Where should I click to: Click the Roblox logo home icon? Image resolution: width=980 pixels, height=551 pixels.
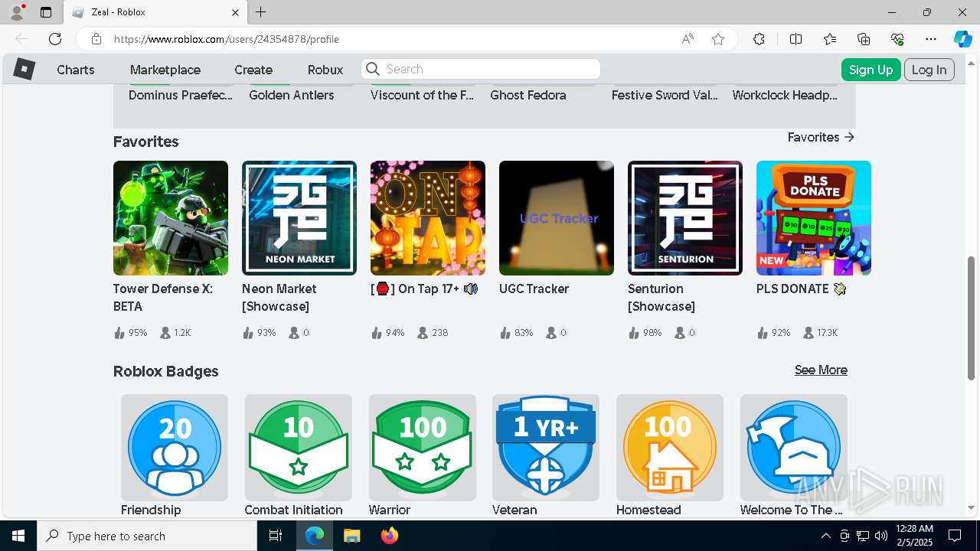tap(24, 70)
